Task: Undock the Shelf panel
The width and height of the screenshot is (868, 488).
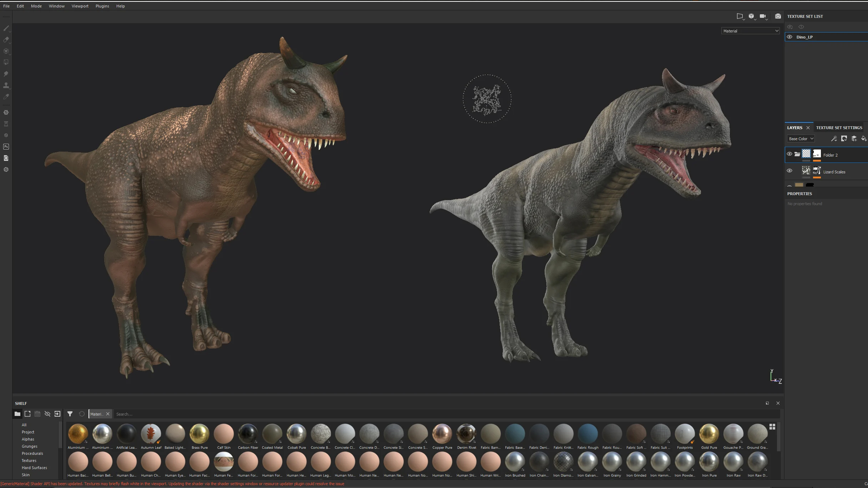Action: click(x=767, y=403)
